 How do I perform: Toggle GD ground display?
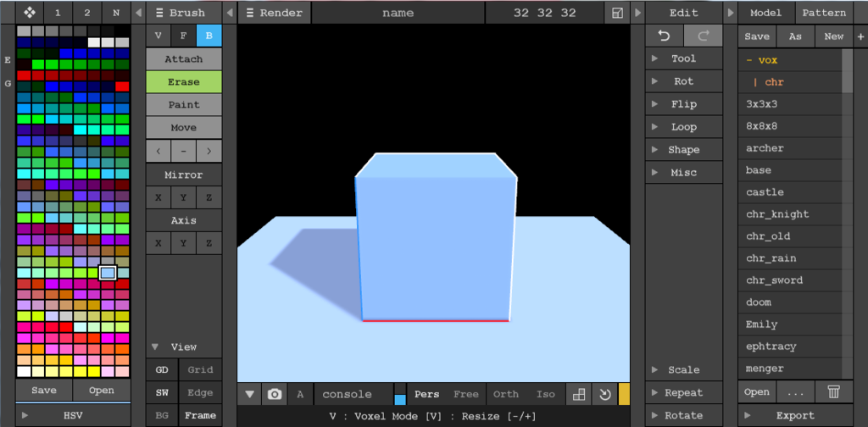coord(162,370)
